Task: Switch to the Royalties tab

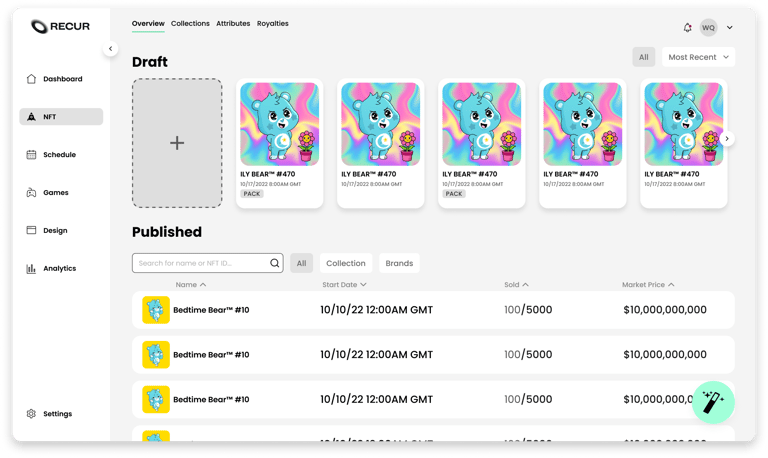Action: click(x=272, y=24)
